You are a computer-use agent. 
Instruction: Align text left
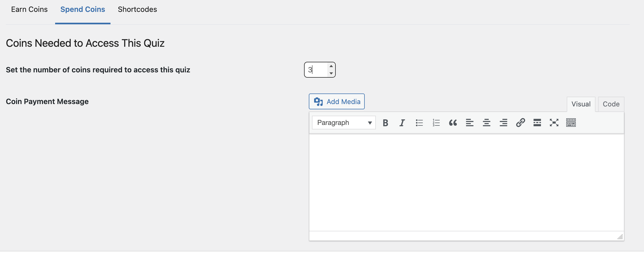tap(470, 123)
